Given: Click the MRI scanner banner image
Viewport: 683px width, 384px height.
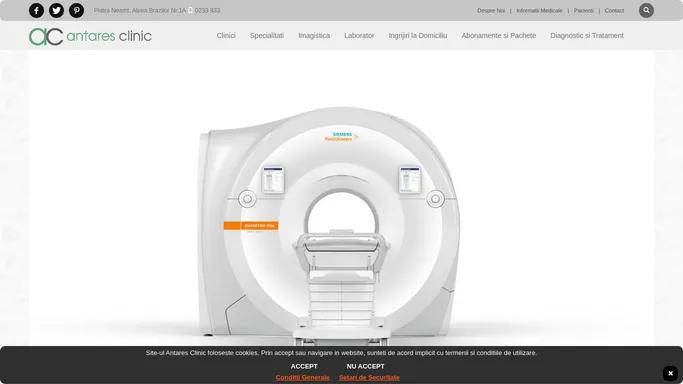Looking at the screenshot, I should tap(342, 198).
